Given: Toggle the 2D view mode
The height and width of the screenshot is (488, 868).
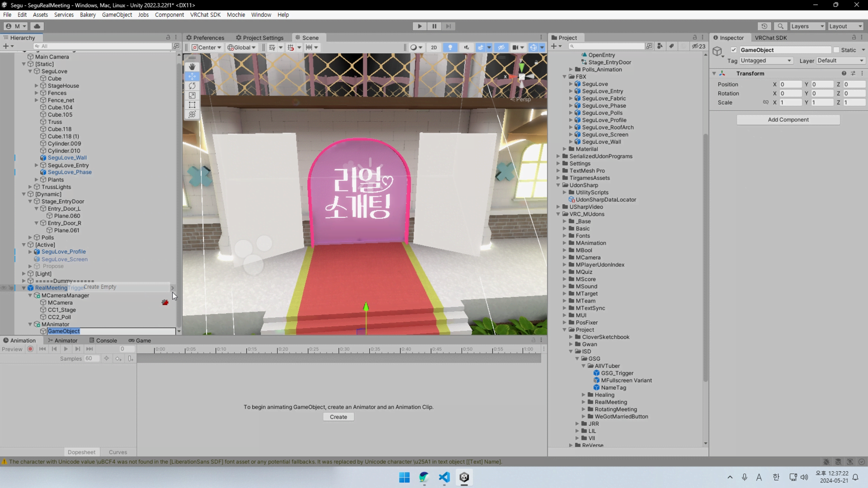Looking at the screenshot, I should (434, 47).
